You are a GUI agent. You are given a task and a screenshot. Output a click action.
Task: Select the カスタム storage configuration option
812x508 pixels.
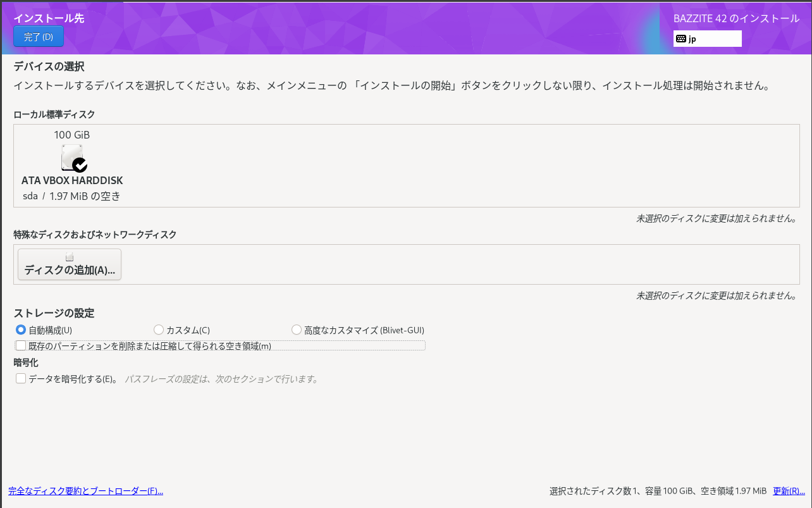[158, 329]
